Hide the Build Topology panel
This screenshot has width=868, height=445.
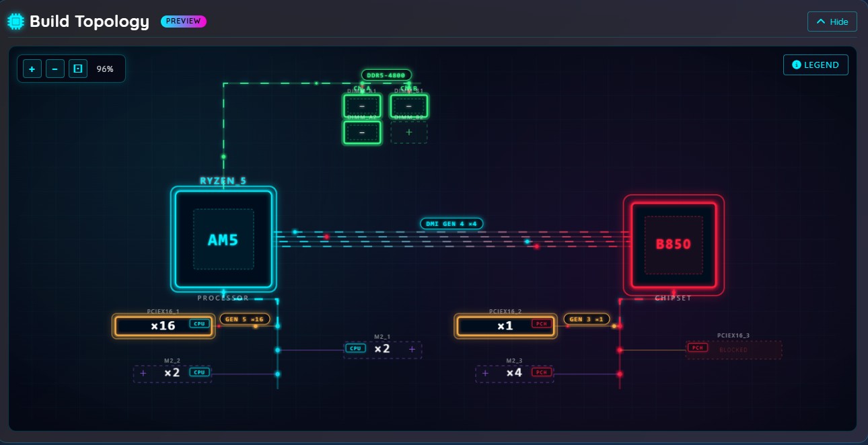point(832,22)
